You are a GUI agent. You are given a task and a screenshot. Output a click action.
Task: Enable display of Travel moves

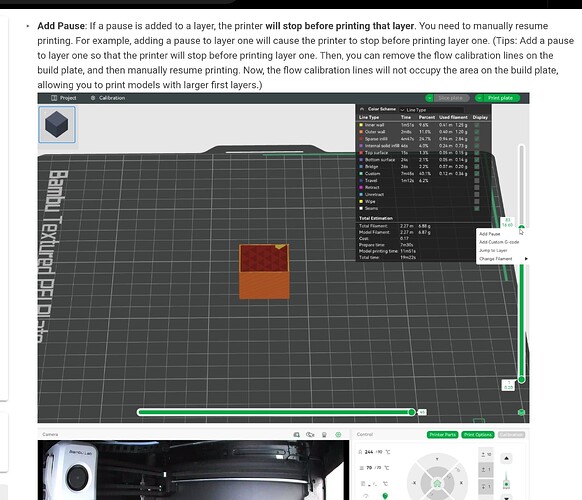coord(477,181)
